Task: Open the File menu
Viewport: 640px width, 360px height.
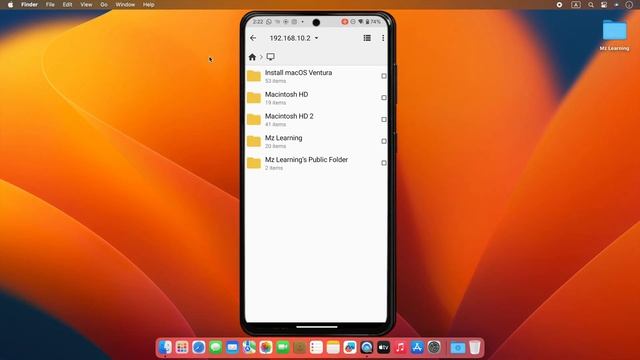Action: [x=50, y=4]
